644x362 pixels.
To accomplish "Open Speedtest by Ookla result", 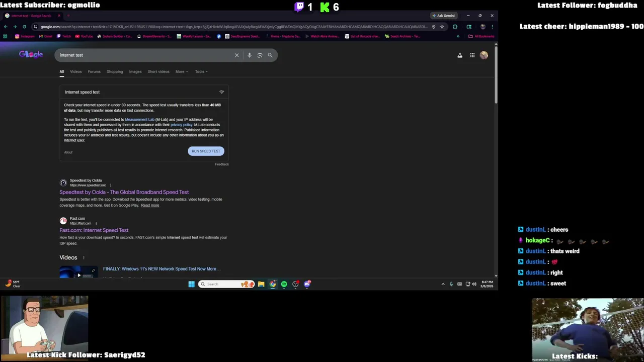I will 124,192.
